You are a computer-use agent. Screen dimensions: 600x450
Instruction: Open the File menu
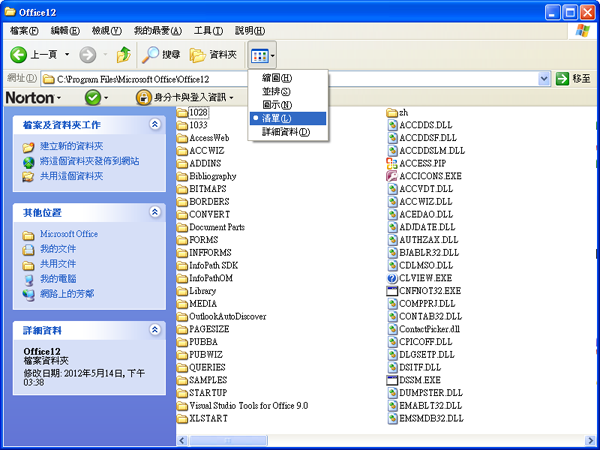pyautogui.click(x=24, y=31)
